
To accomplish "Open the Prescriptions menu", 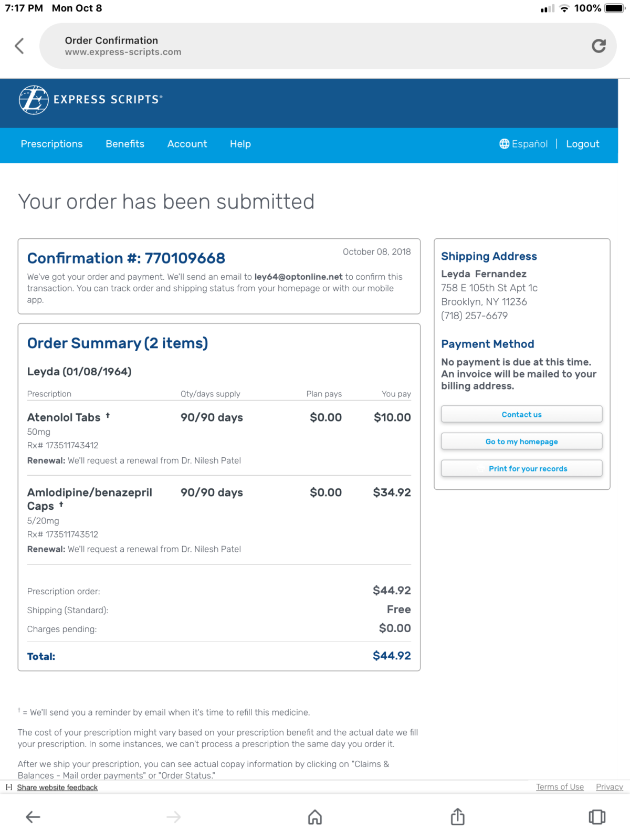I will (x=51, y=144).
